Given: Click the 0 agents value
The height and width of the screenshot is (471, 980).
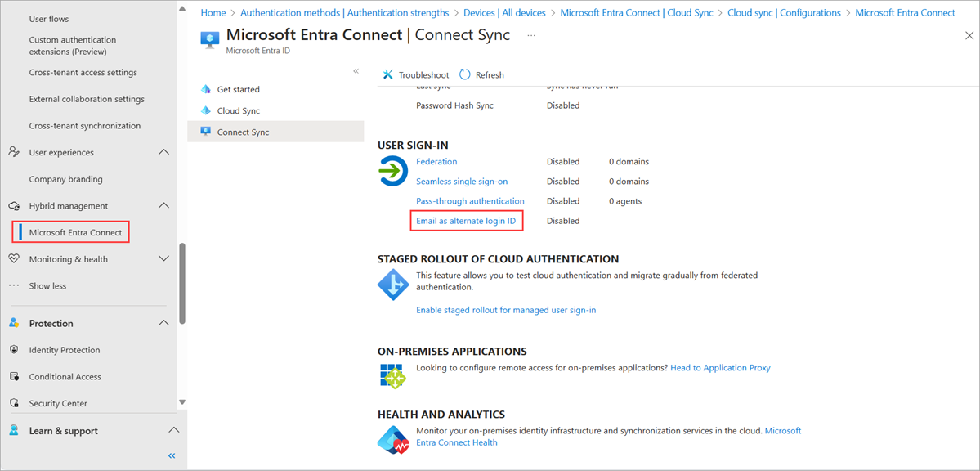Looking at the screenshot, I should pos(625,201).
